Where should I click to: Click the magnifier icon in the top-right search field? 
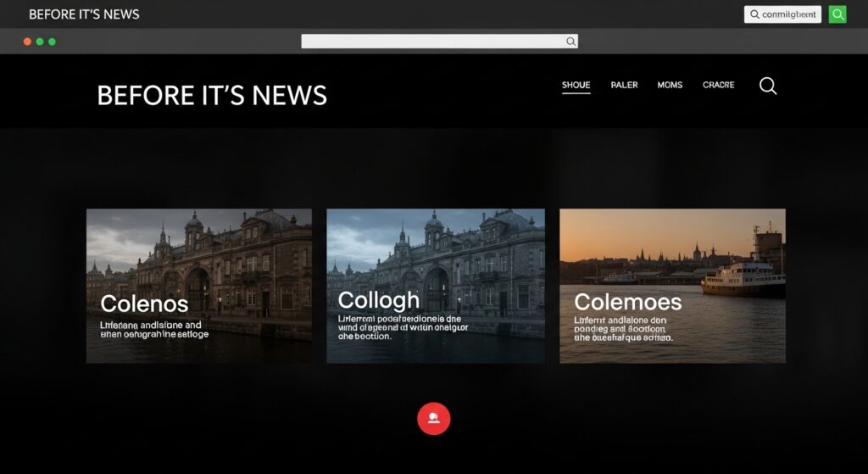[754, 14]
